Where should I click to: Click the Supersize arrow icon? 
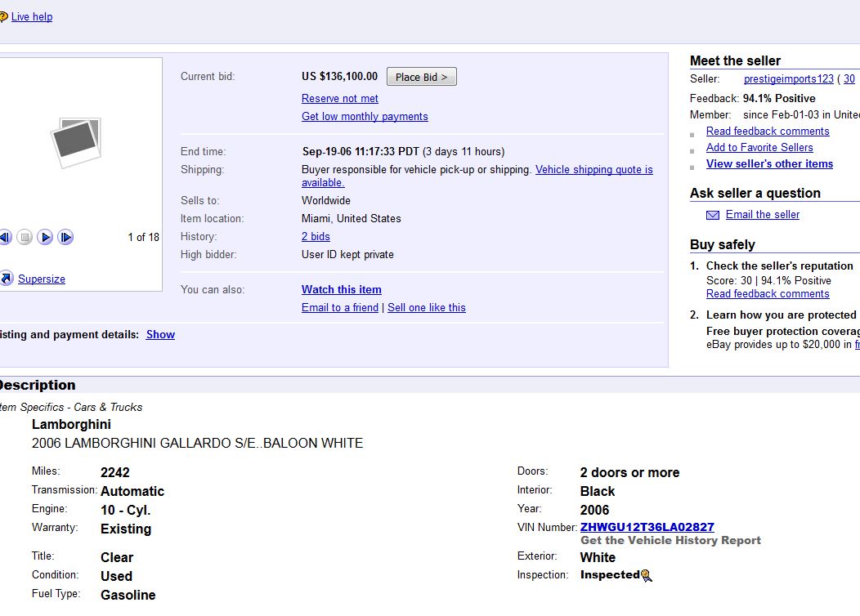coord(6,279)
